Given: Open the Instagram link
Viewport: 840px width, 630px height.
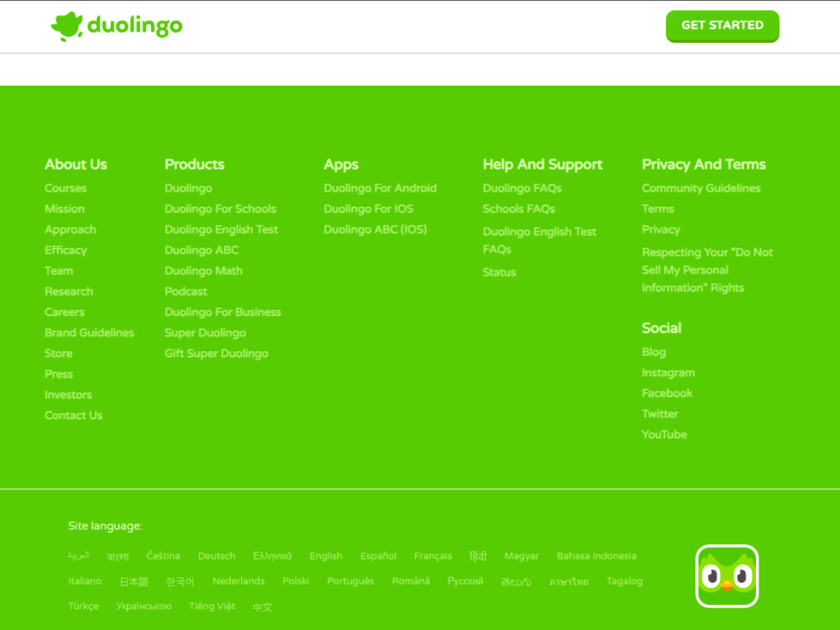Looking at the screenshot, I should 668,373.
